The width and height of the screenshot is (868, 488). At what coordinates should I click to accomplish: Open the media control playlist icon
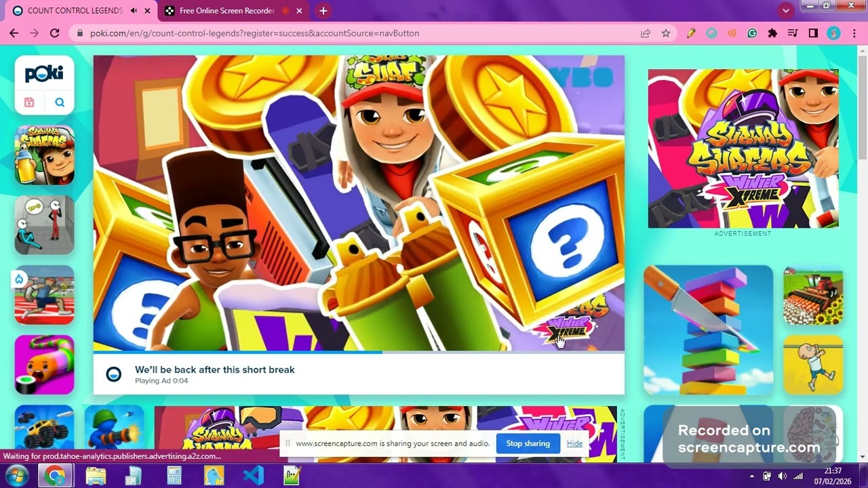point(793,33)
